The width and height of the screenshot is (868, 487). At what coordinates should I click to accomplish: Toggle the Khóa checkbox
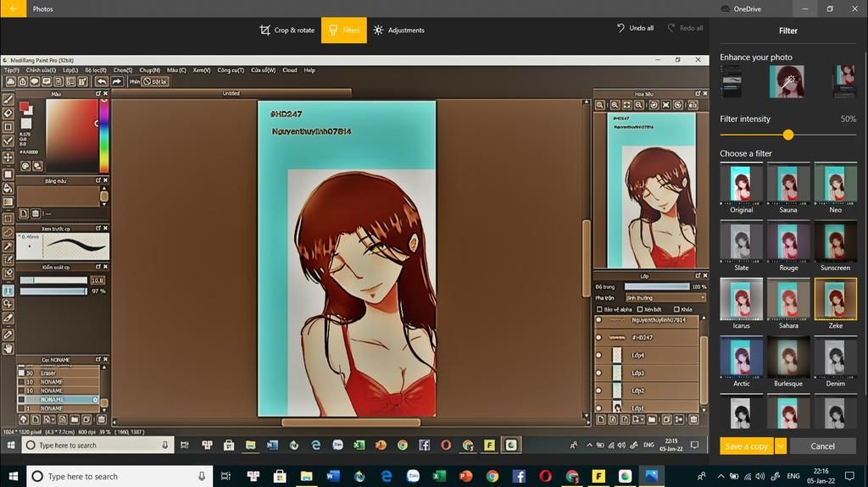coord(676,309)
